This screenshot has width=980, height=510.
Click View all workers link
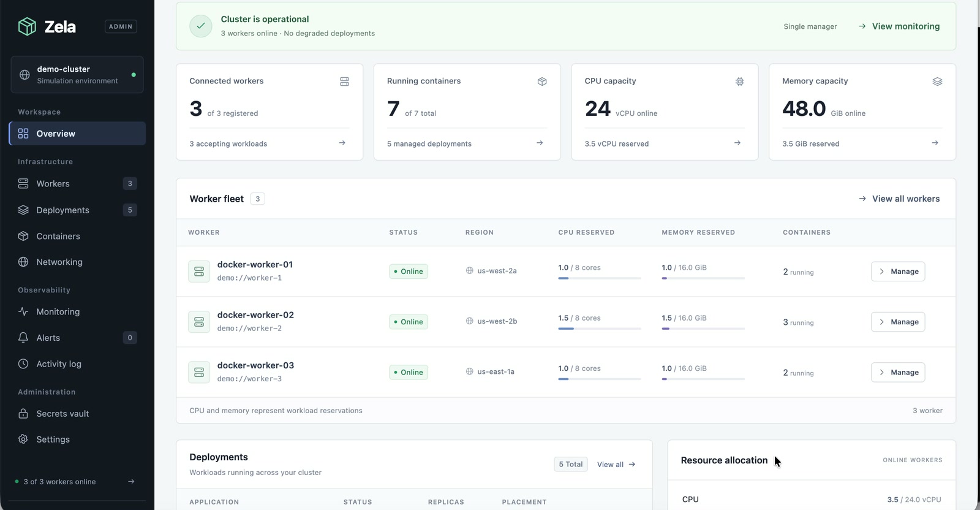tap(899, 199)
